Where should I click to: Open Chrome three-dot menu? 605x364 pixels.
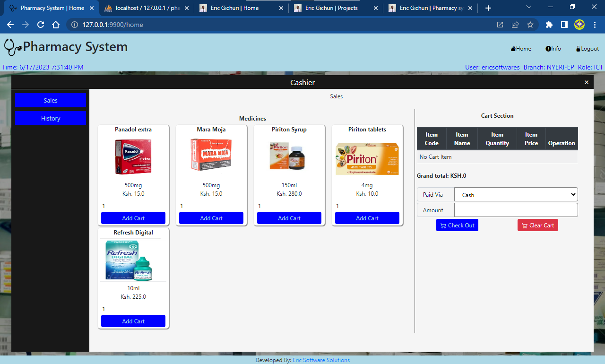click(x=595, y=25)
